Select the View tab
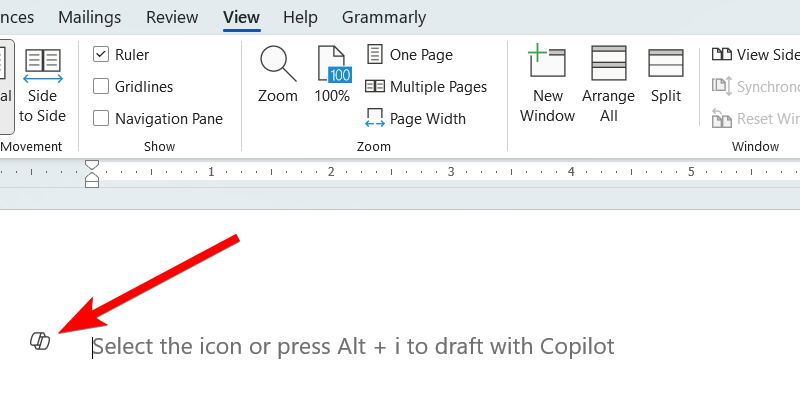 241,17
